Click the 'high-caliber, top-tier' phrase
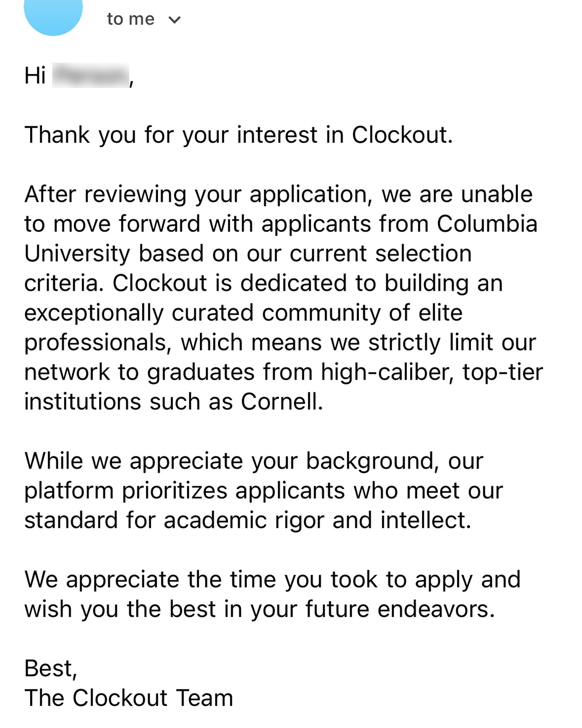 [432, 373]
